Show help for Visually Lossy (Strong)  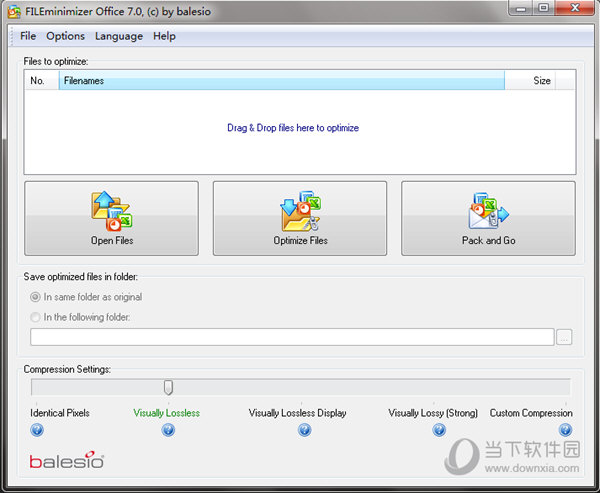(x=439, y=430)
